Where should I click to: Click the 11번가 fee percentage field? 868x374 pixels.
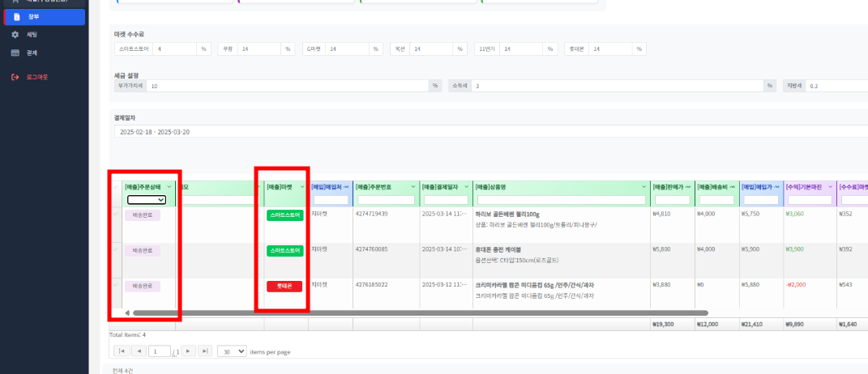521,49
